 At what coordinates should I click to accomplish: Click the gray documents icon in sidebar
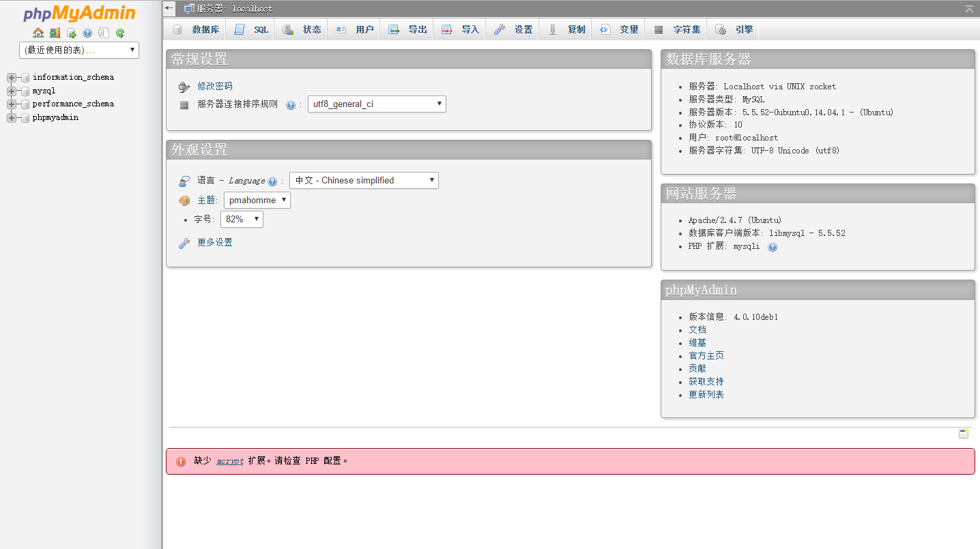(104, 33)
